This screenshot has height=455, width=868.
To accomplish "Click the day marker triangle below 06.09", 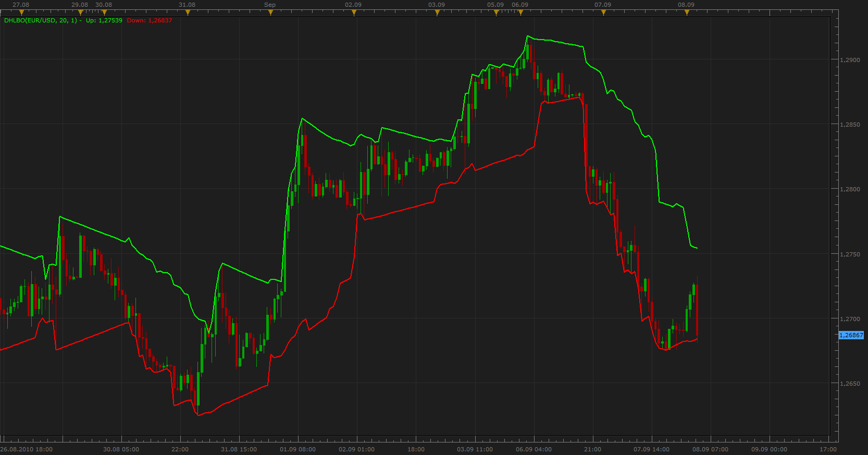I will click(x=520, y=13).
